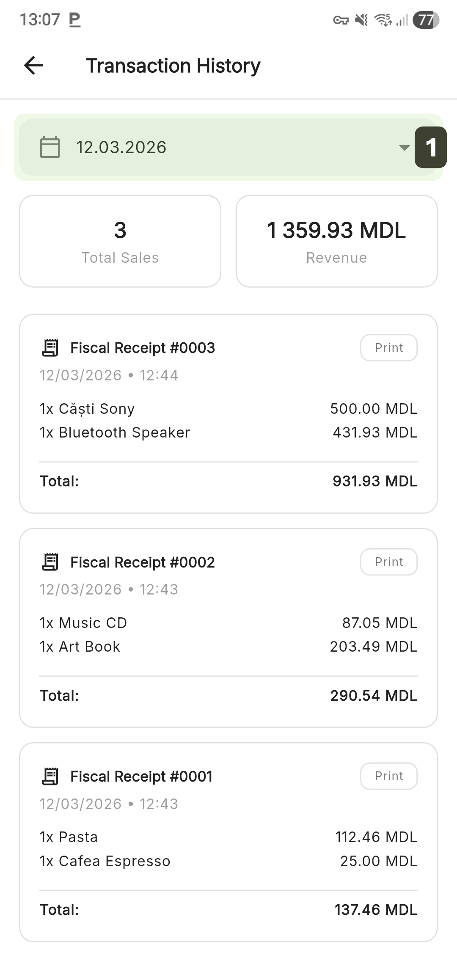Click receipt icon of Fiscal Receipt #0001
Viewport: 457px width, 980px height.
pyautogui.click(x=50, y=776)
